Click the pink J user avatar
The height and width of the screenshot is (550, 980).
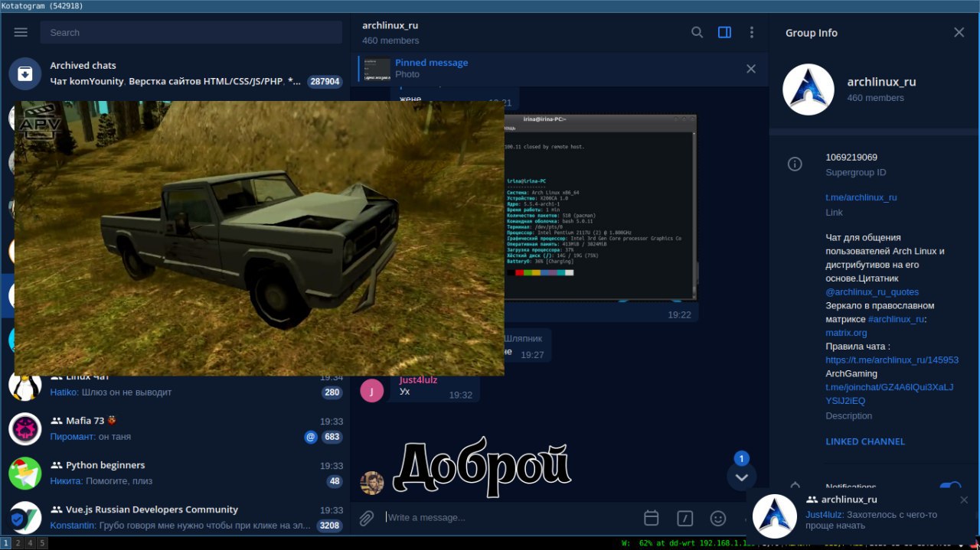point(371,391)
